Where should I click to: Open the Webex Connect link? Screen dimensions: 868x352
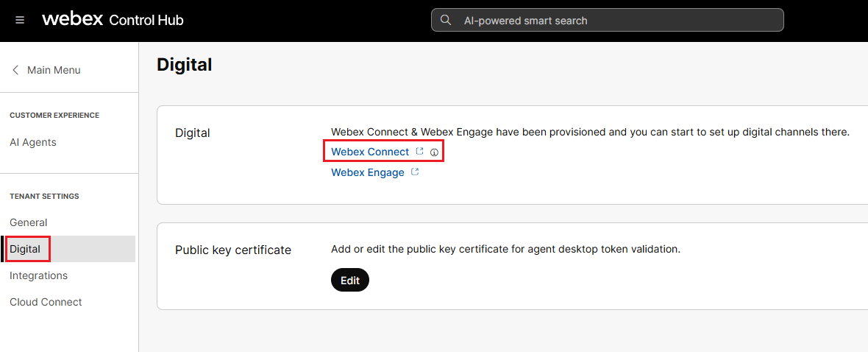370,152
